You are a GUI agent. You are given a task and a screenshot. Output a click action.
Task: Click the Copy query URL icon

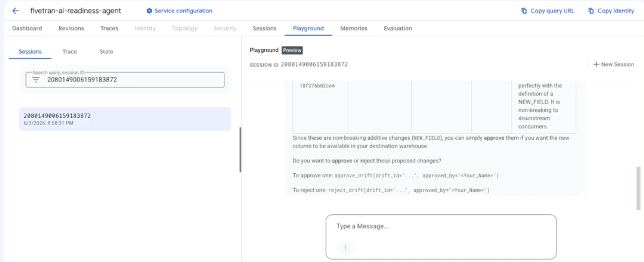[524, 11]
